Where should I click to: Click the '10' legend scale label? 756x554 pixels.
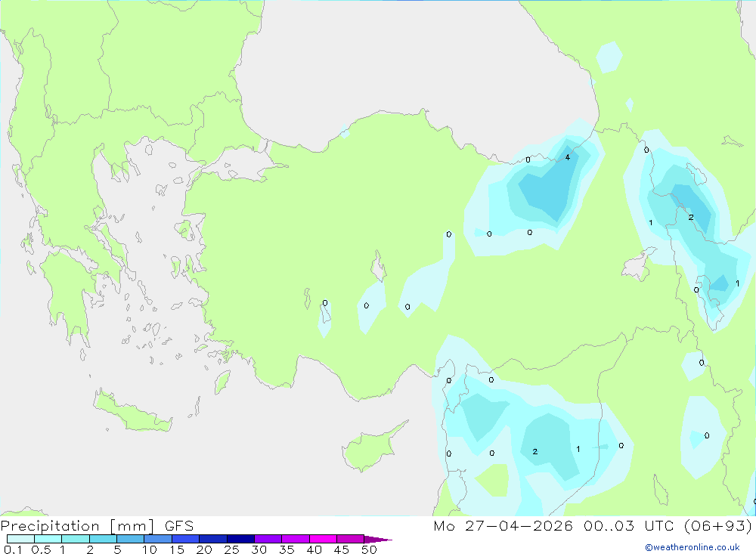150,549
